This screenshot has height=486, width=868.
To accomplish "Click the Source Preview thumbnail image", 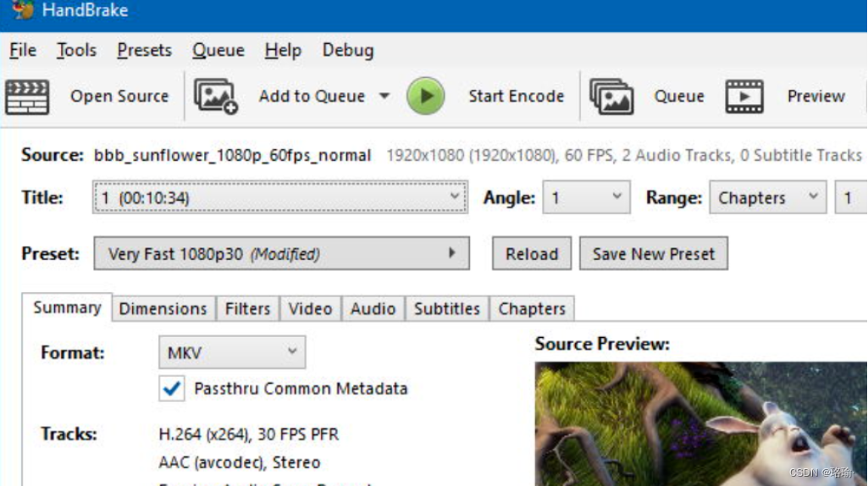I will (x=701, y=424).
